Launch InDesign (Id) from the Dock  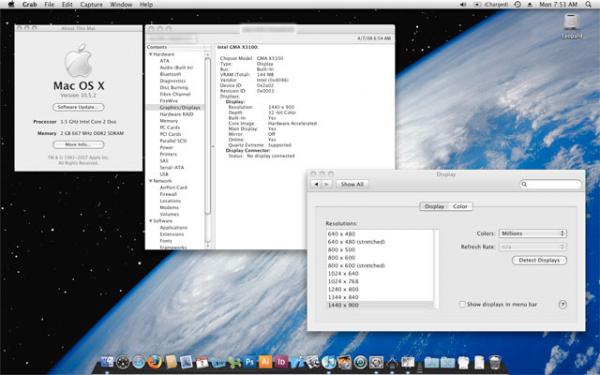point(281,362)
